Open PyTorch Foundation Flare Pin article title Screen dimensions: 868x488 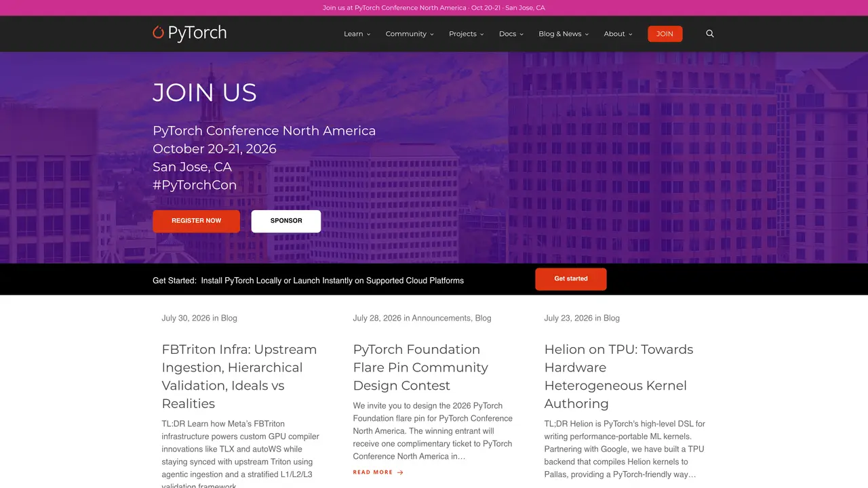pyautogui.click(x=420, y=367)
